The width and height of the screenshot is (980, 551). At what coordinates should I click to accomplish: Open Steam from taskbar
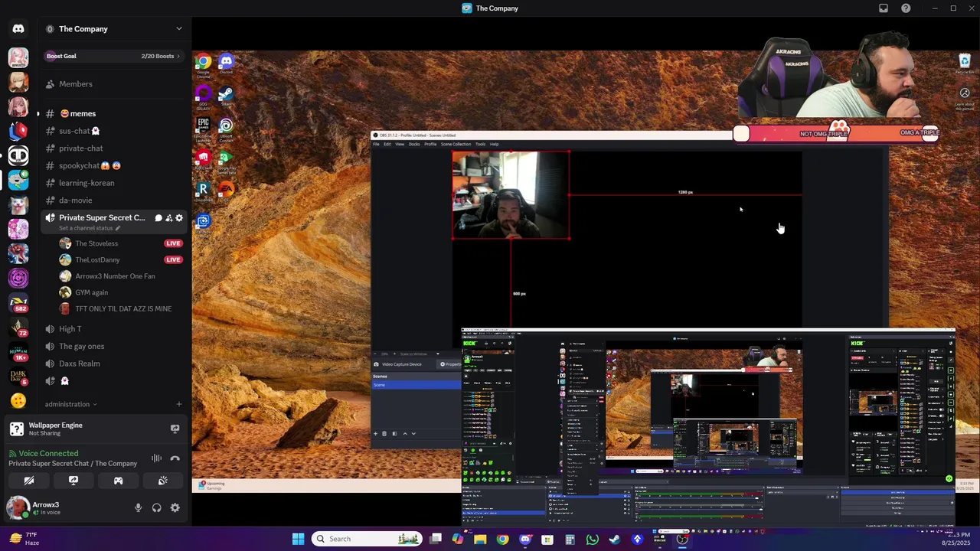[x=614, y=539]
